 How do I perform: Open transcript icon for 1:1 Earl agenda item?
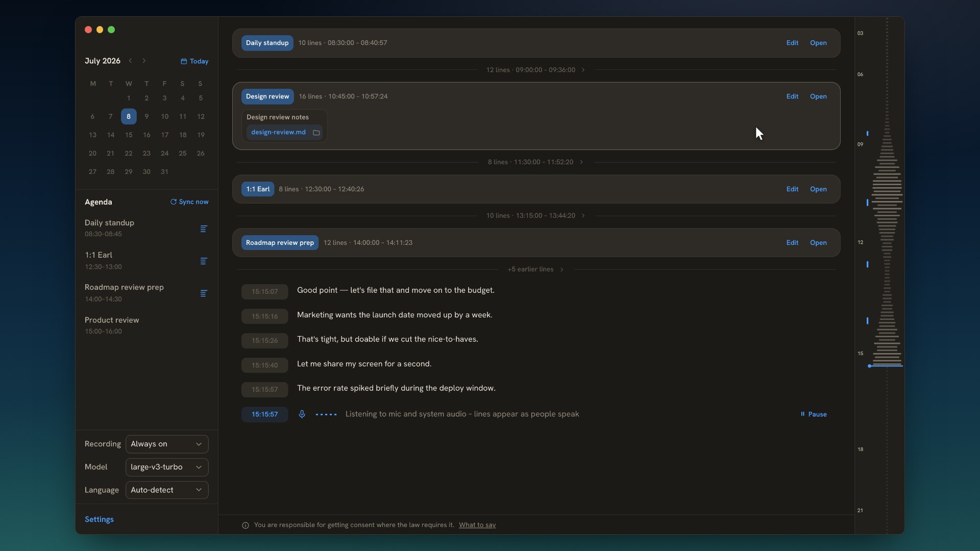point(204,261)
